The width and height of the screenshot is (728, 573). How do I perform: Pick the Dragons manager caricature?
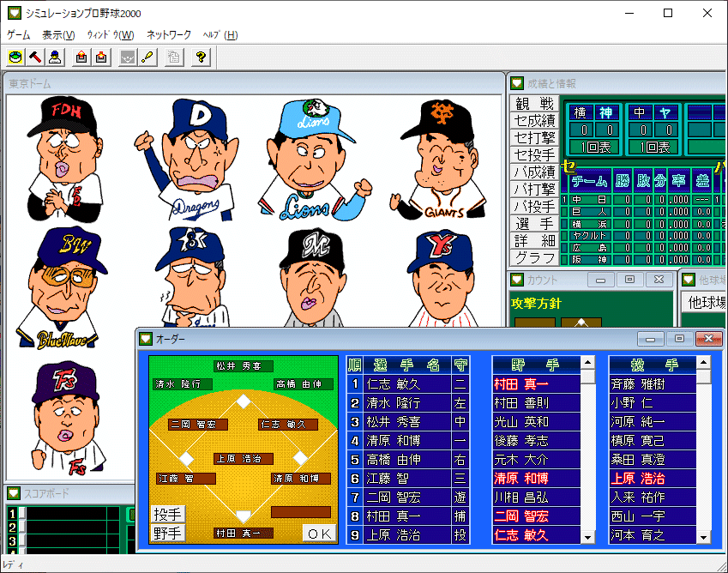pyautogui.click(x=186, y=160)
